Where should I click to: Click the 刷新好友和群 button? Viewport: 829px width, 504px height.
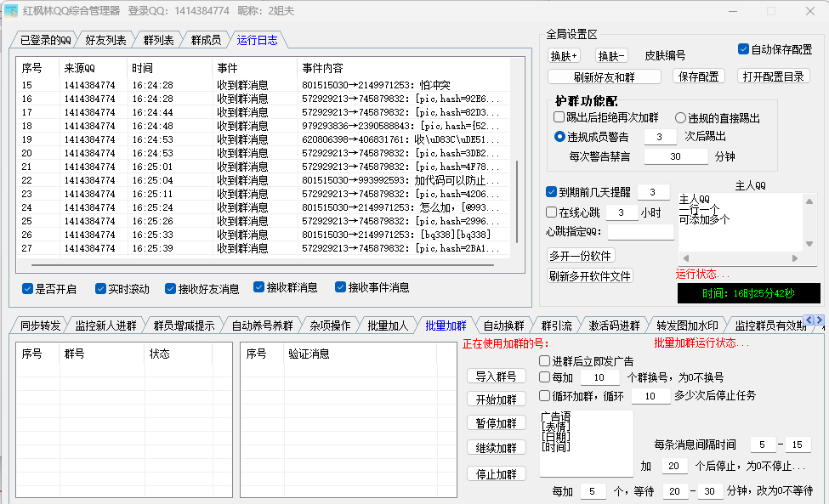pos(605,76)
